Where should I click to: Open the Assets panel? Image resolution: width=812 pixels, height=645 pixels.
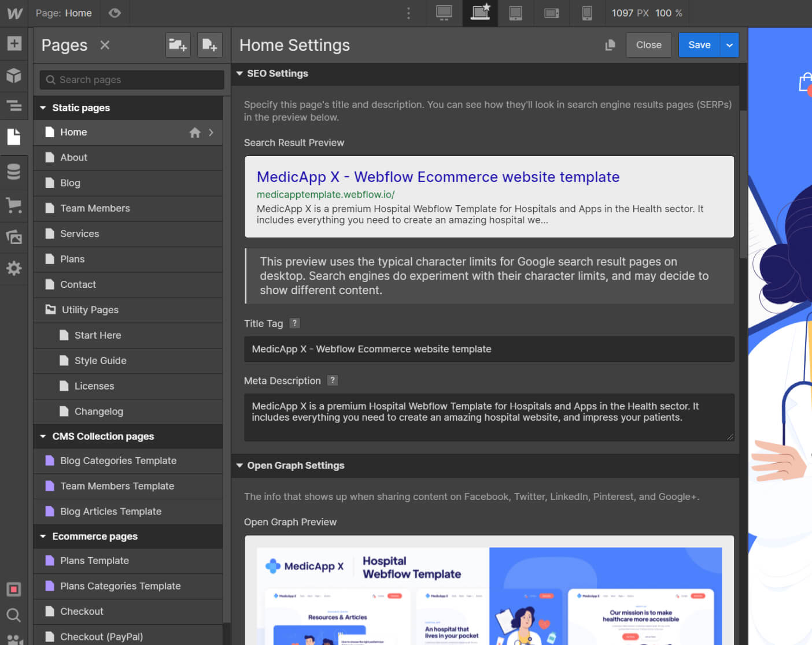point(14,236)
